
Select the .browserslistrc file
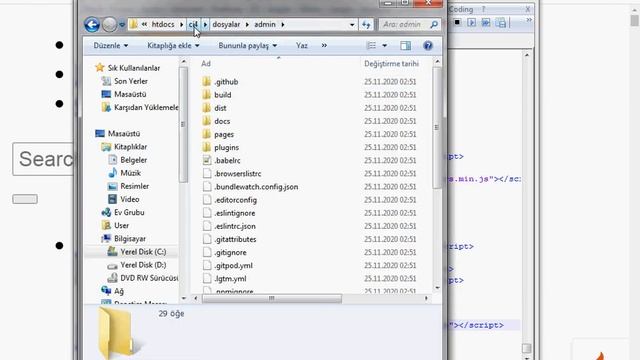[238, 173]
